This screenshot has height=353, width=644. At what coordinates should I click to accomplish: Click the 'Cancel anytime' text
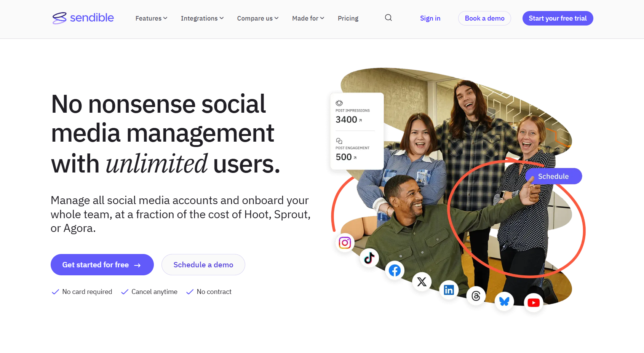[x=154, y=292]
